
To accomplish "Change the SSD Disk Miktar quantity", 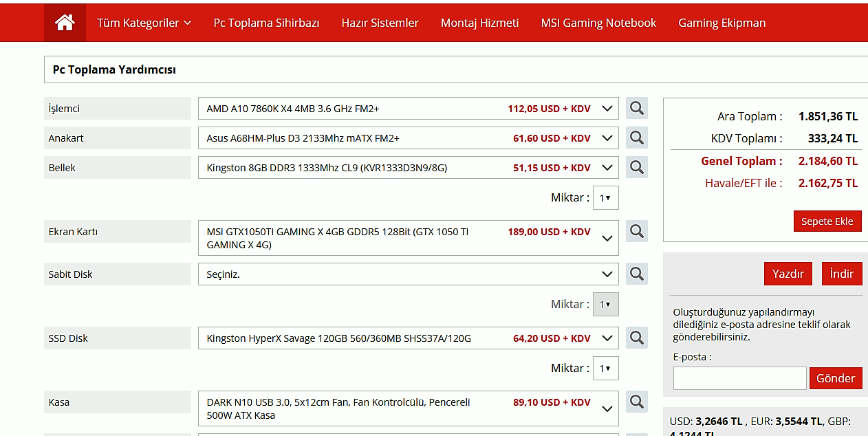I will coord(606,369).
